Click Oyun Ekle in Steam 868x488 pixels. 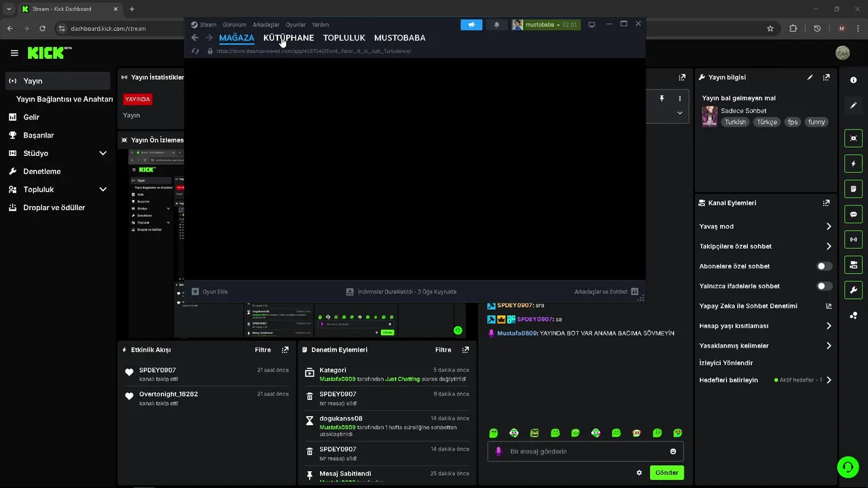click(x=210, y=291)
